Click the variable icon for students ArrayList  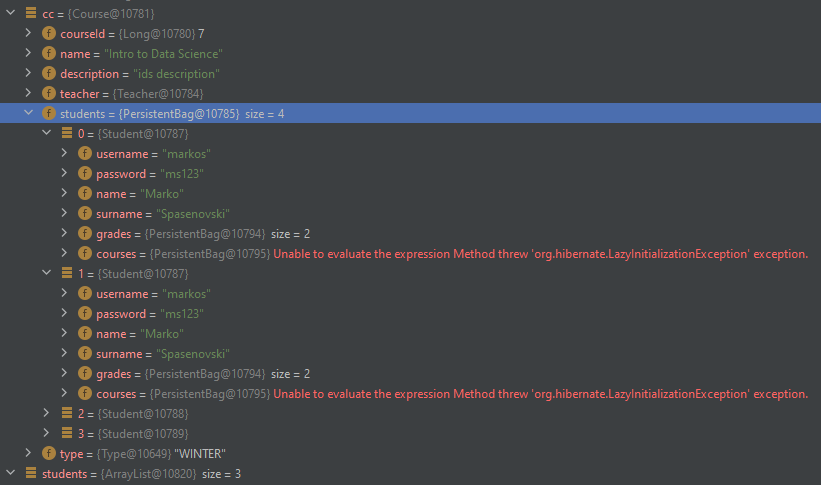pos(31,473)
